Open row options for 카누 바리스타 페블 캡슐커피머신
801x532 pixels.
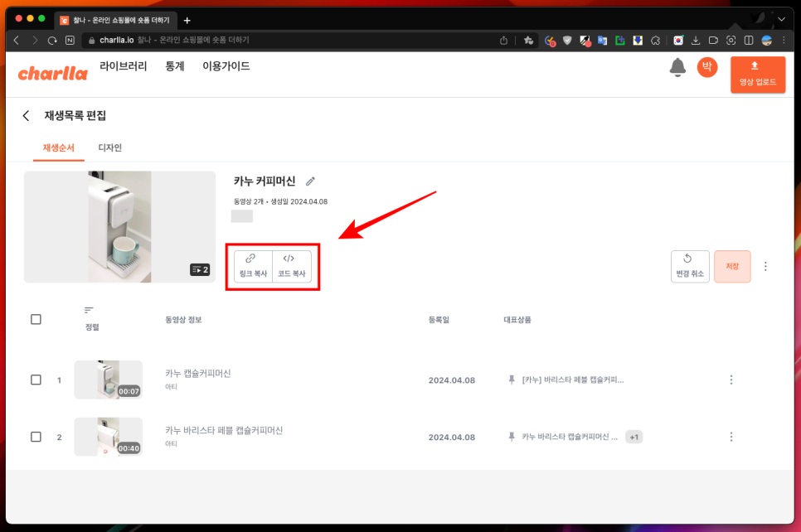(x=731, y=437)
